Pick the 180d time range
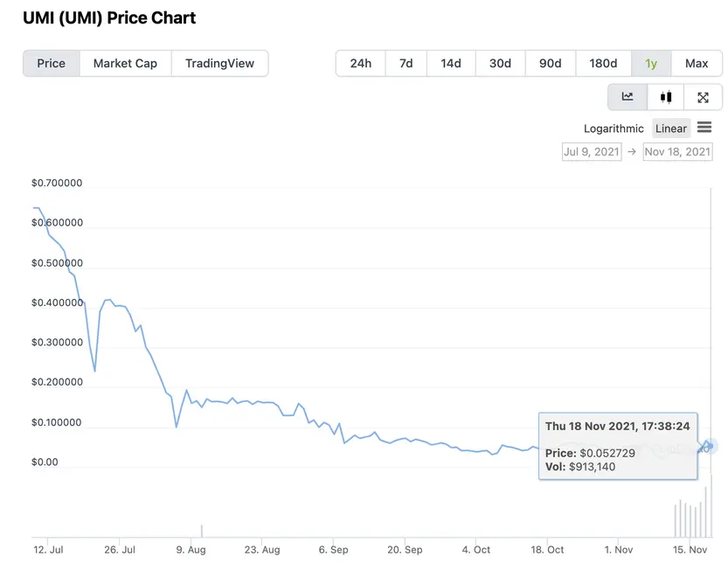 pyautogui.click(x=603, y=63)
